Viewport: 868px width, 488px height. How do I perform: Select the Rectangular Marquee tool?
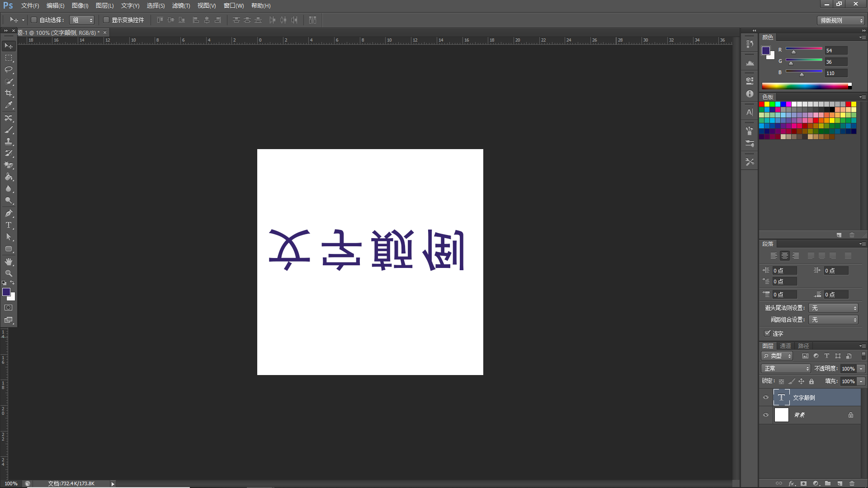click(8, 57)
